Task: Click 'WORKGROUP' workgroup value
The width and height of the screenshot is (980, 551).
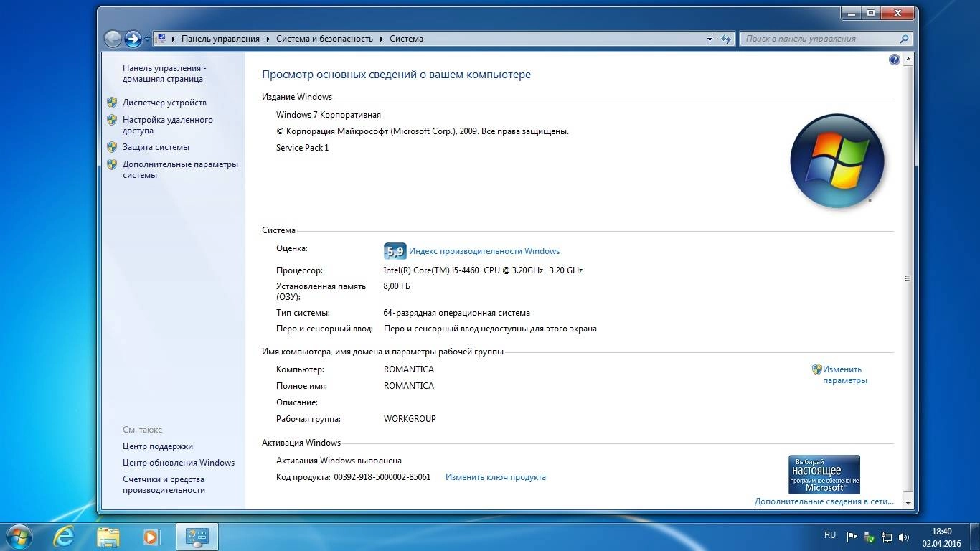Action: tap(410, 419)
